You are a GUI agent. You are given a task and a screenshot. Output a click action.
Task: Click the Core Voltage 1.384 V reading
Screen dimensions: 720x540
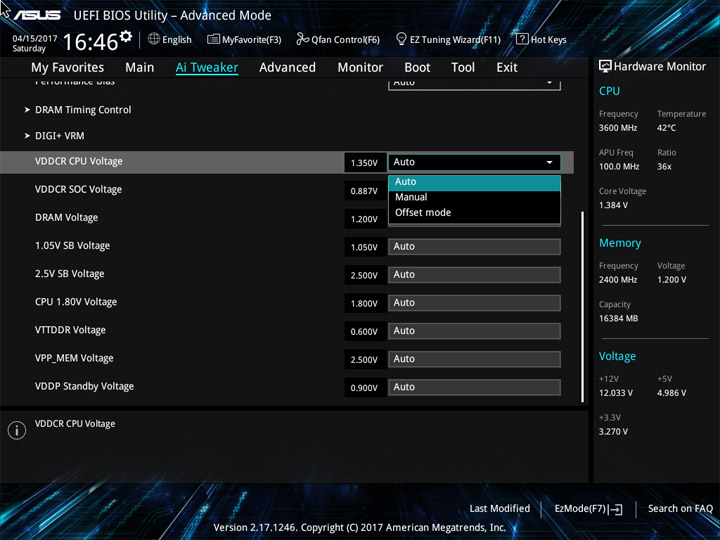click(x=613, y=205)
